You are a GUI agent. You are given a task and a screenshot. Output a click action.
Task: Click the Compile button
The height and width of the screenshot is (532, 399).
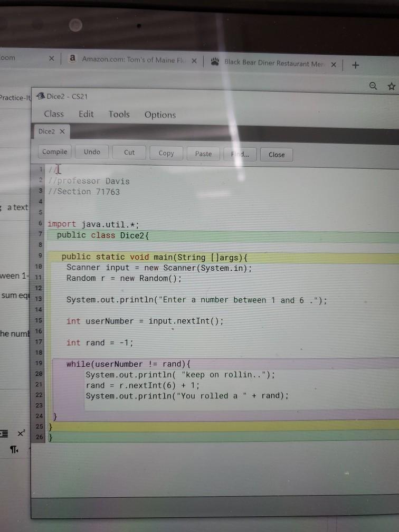pos(55,151)
